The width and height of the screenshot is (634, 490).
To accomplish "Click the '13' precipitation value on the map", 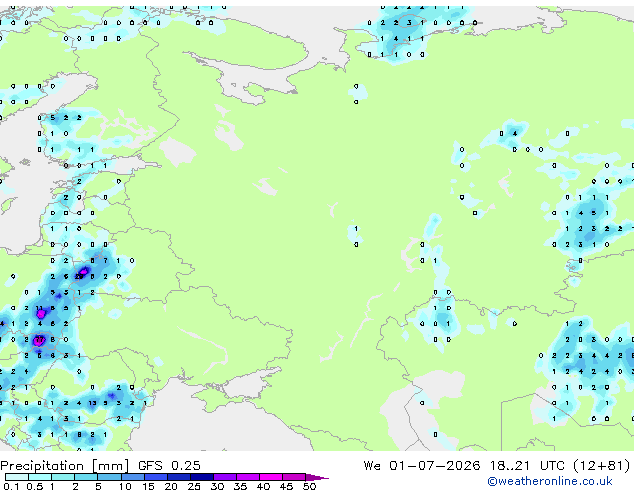I will 92,403.
